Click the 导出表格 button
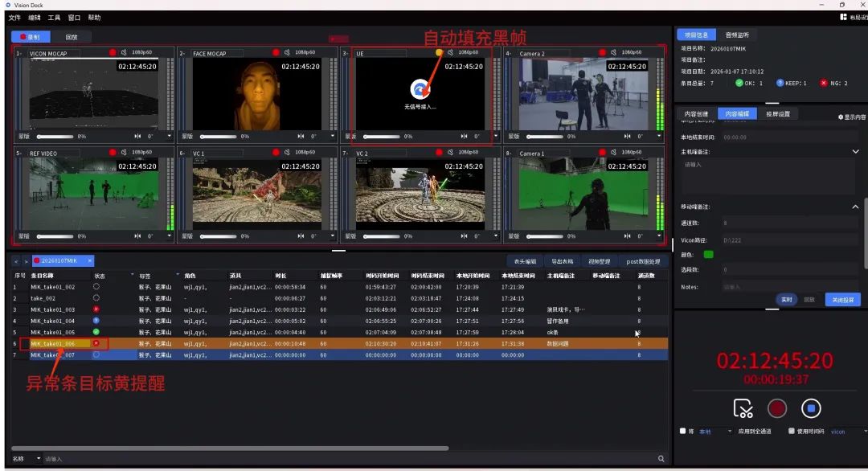868x471 pixels. (562, 261)
